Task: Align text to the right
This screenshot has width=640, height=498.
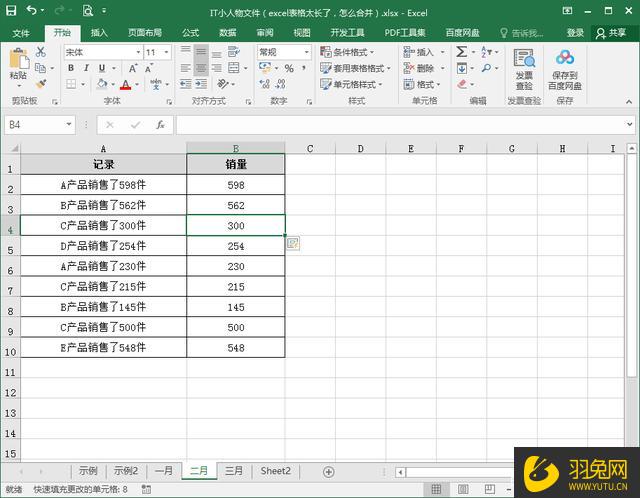Action: (217, 68)
